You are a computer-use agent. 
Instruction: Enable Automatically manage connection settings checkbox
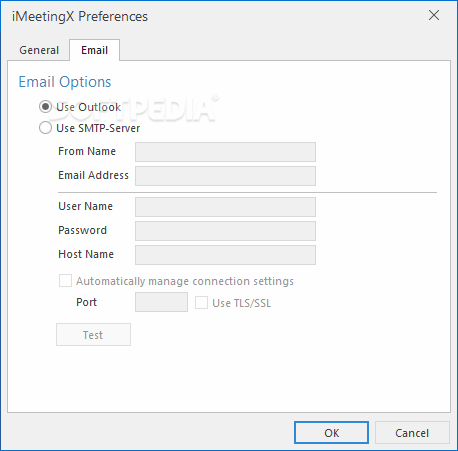65,281
